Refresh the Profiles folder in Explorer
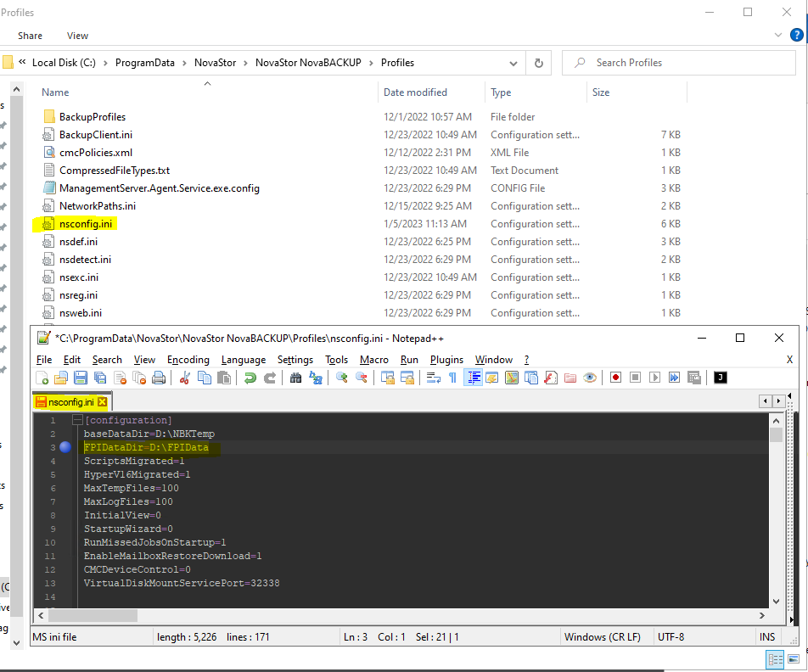The image size is (808, 672). tap(538, 63)
